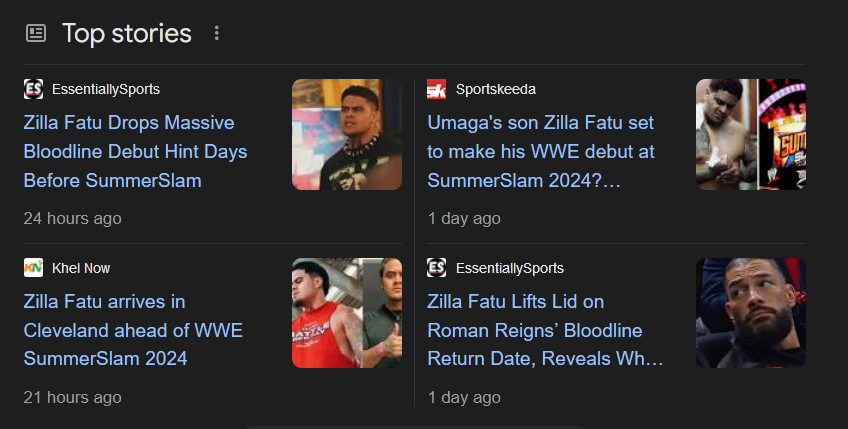Click the Sportskeeda source name
The image size is (848, 429).
click(495, 89)
